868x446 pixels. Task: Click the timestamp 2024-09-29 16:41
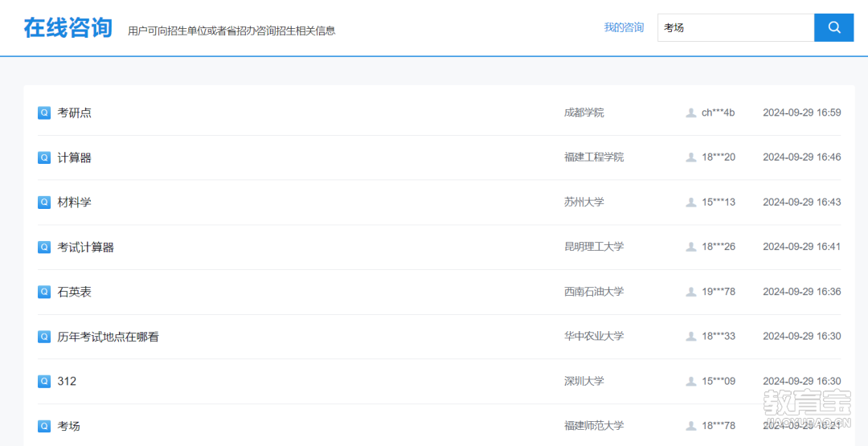pos(802,247)
